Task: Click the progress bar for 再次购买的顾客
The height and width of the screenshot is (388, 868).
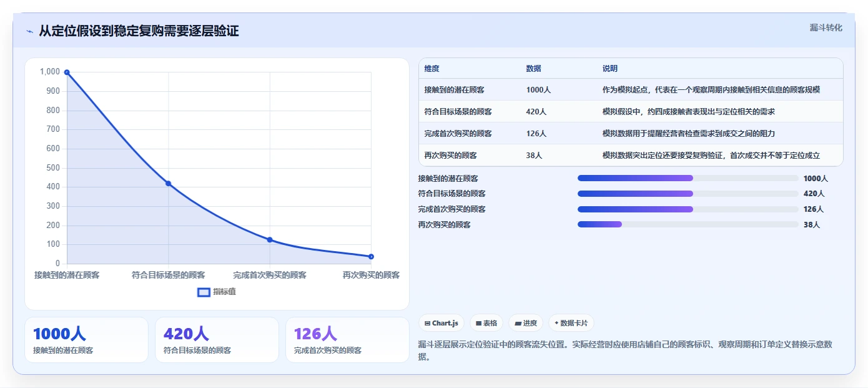Action: (x=688, y=224)
